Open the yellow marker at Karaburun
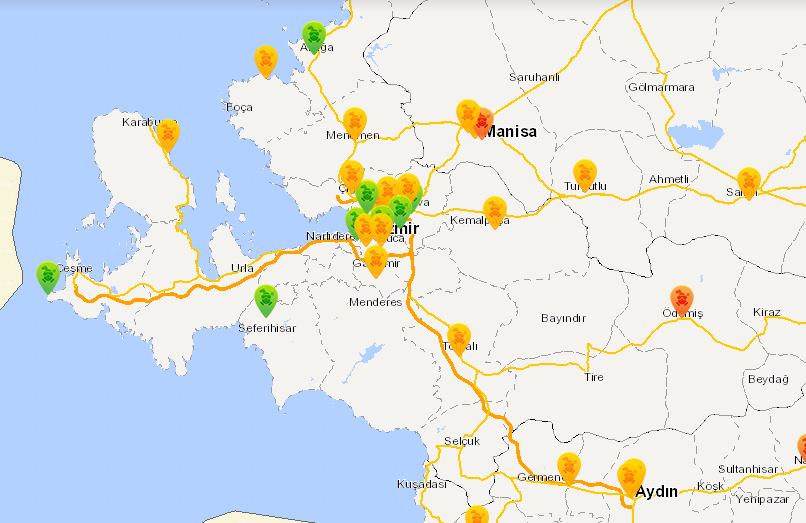The width and height of the screenshot is (806, 523). click(168, 134)
